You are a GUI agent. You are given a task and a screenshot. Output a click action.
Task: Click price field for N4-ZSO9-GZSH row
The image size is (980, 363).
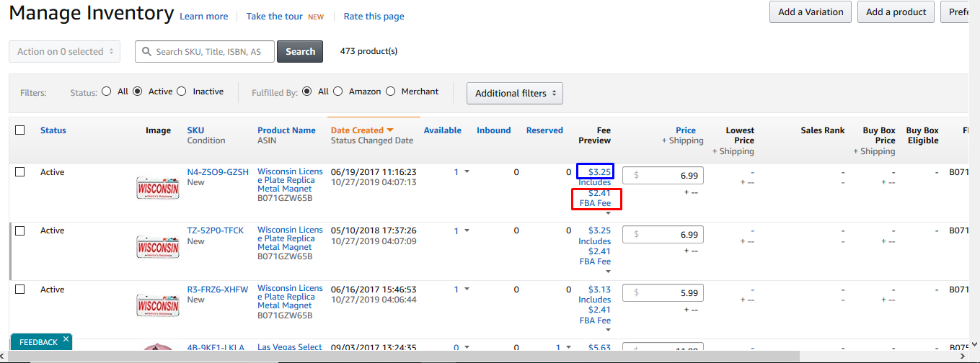point(663,175)
